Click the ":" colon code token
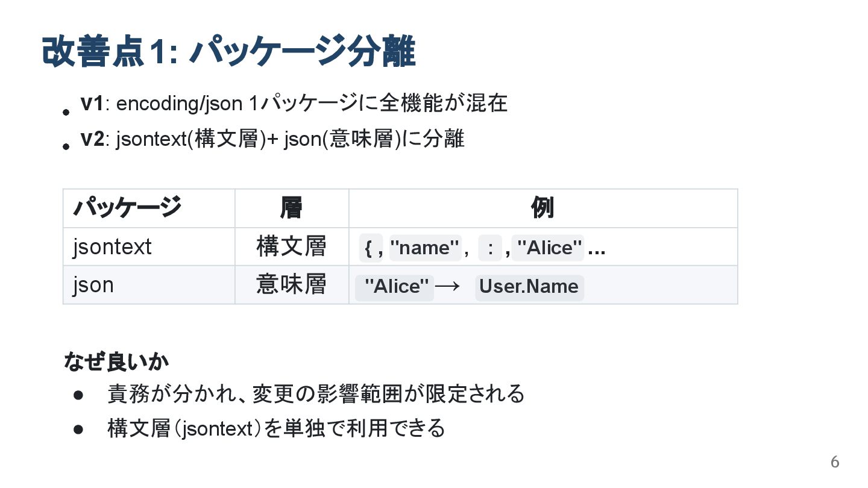 coord(491,248)
